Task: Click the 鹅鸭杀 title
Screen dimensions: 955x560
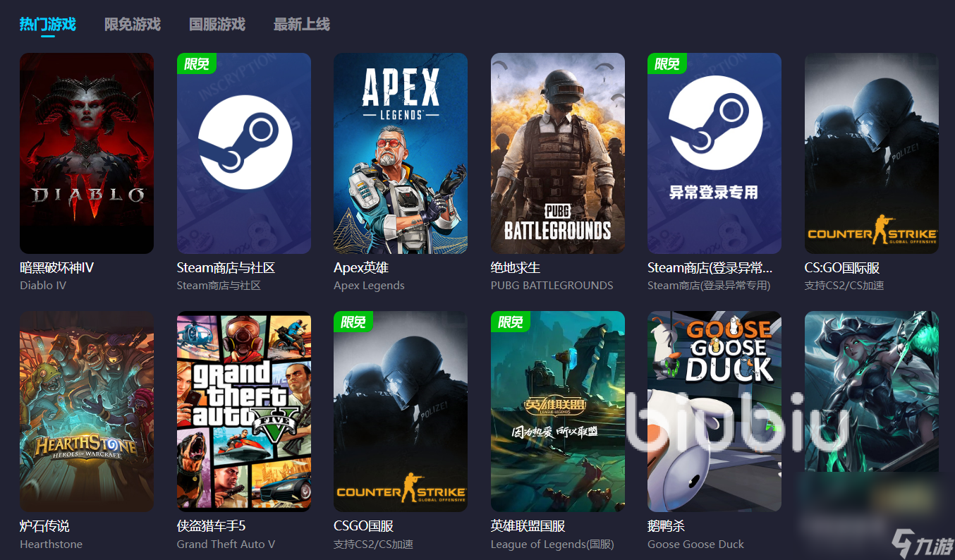Action: [667, 526]
